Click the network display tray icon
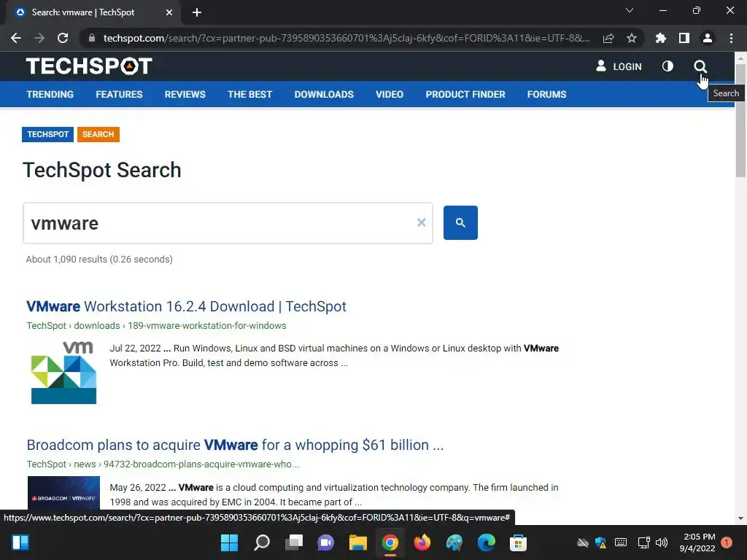 (643, 542)
